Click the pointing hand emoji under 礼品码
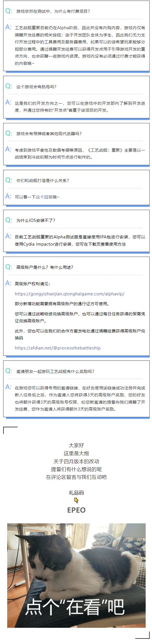This screenshot has height=644, width=152. pyautogui.click(x=76, y=501)
